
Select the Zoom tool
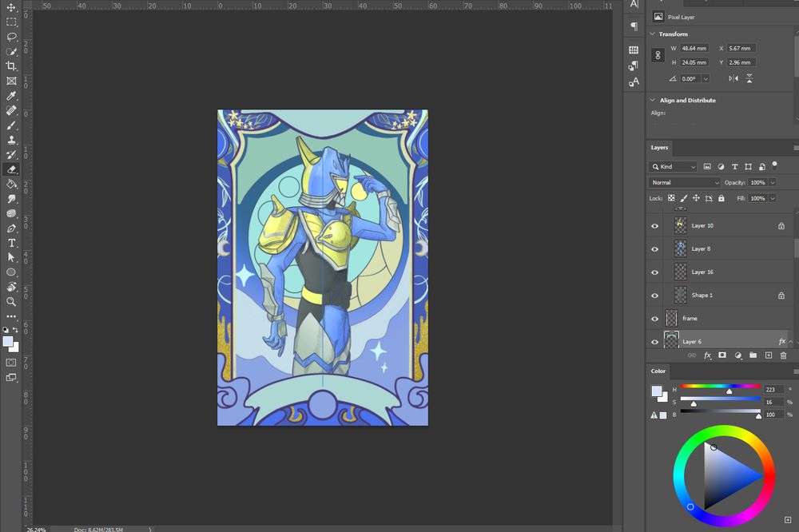pos(11,302)
